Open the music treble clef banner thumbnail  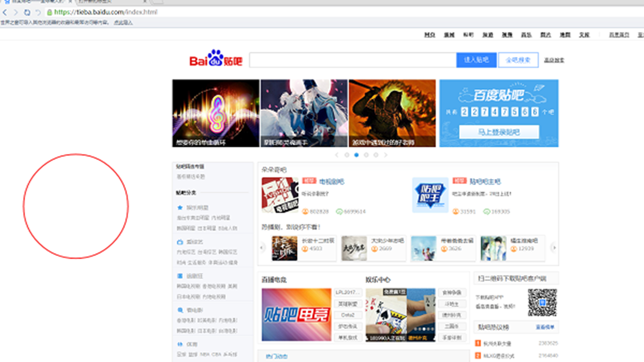point(216,113)
